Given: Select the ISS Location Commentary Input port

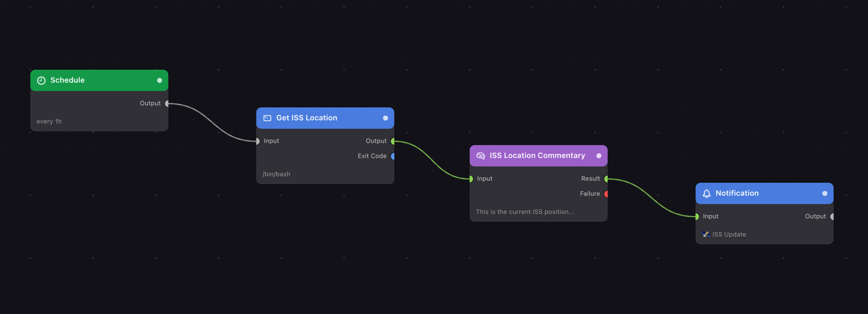Looking at the screenshot, I should click(x=471, y=179).
